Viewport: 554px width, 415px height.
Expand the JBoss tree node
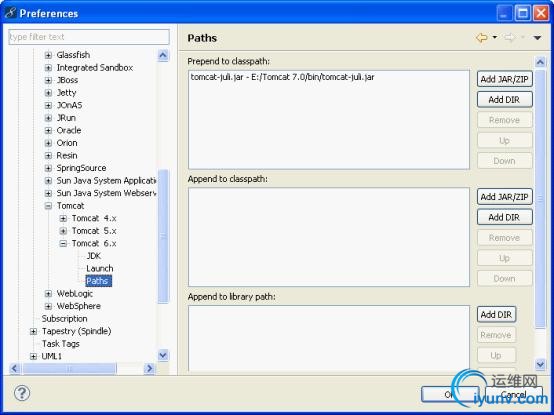pos(48,80)
